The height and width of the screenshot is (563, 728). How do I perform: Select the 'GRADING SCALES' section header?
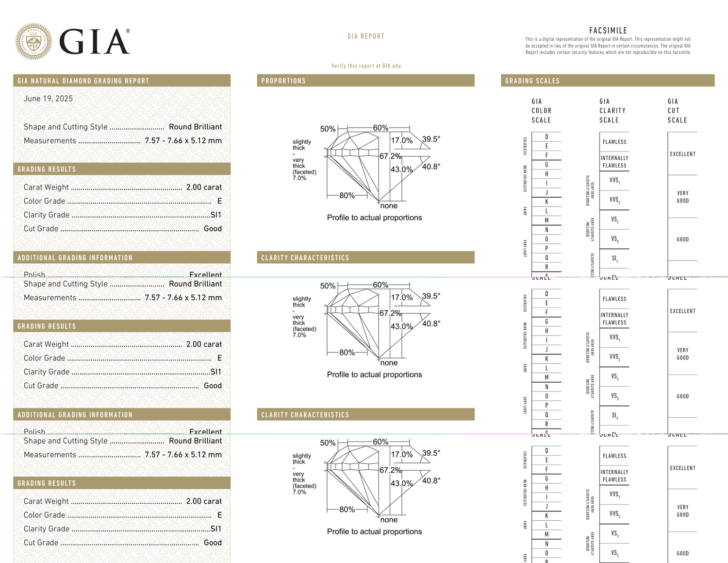pyautogui.click(x=608, y=81)
